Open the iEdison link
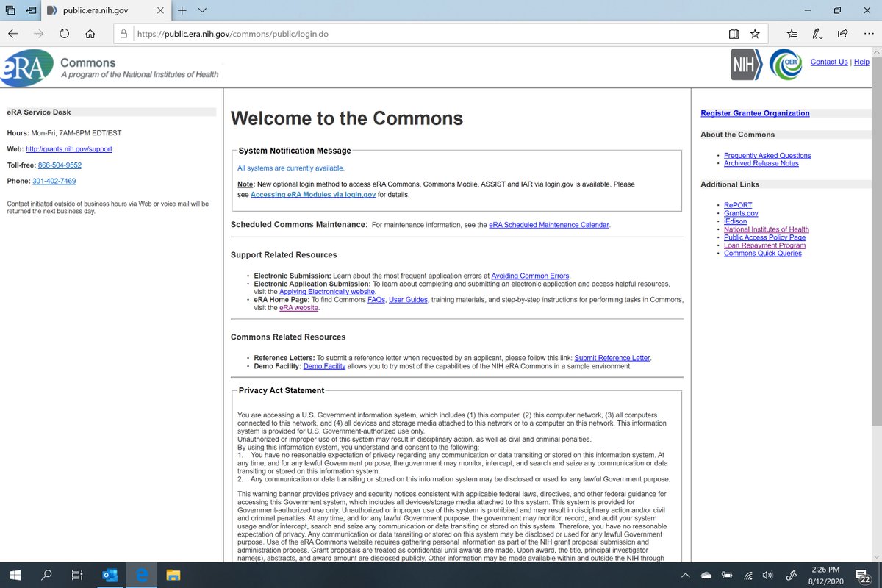 (x=736, y=221)
